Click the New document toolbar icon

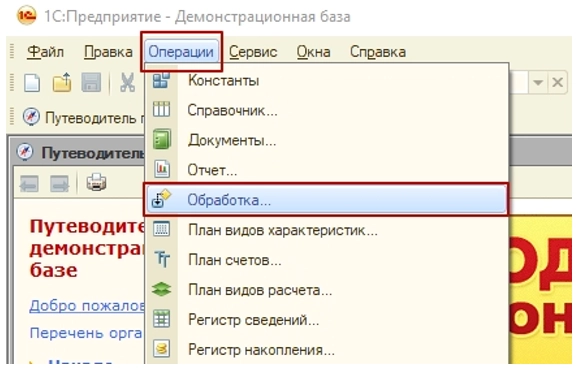[x=32, y=82]
